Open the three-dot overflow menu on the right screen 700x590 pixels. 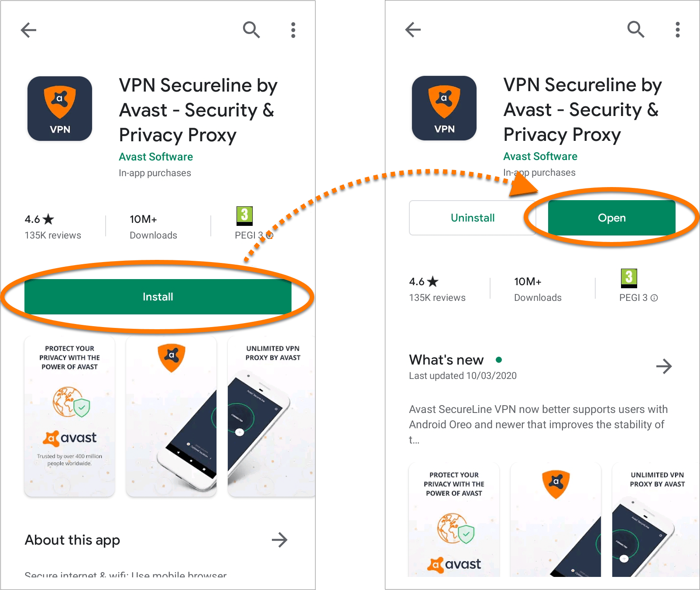(678, 30)
